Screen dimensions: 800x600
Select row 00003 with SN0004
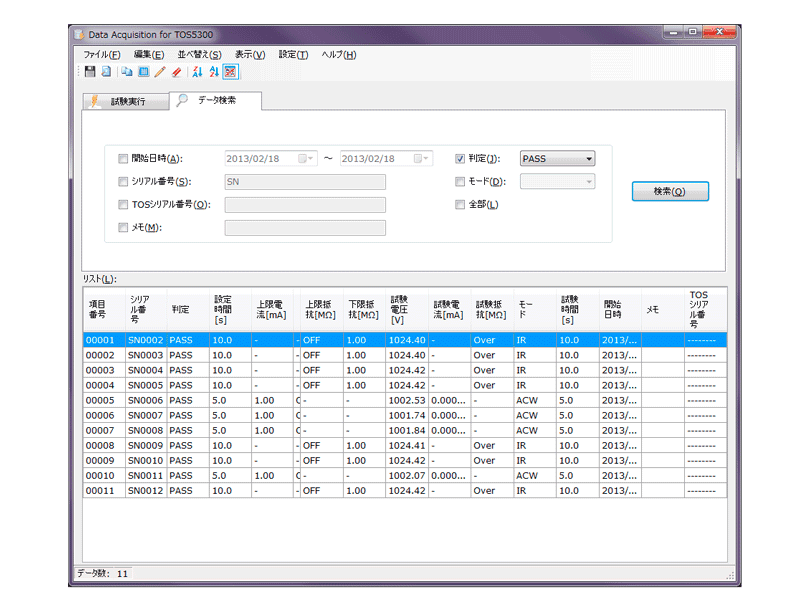(405, 370)
